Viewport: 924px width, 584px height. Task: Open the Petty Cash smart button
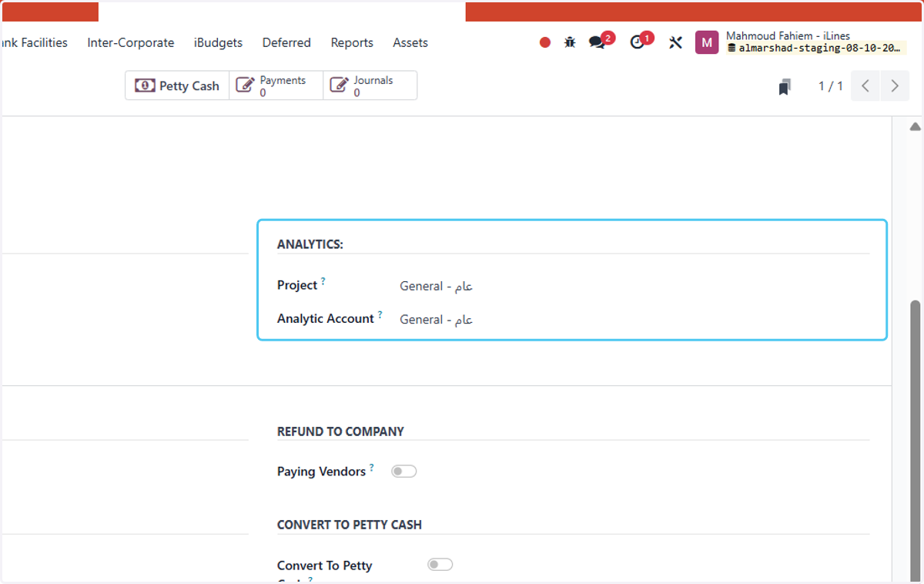[x=177, y=86]
